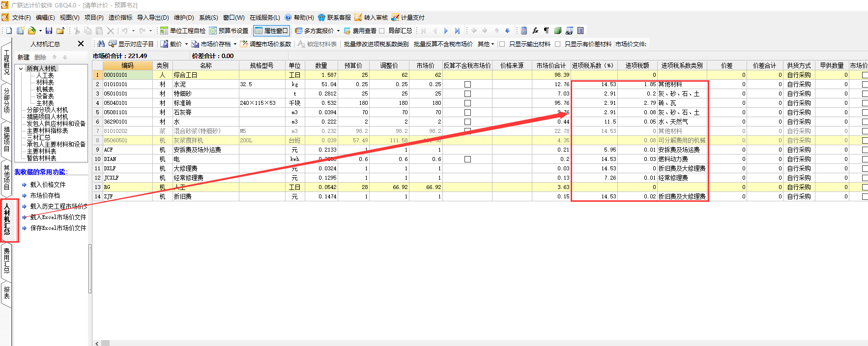Screen dimensions: 868x346
Task: Toggle the 属性窗口 button
Action: coord(271,31)
